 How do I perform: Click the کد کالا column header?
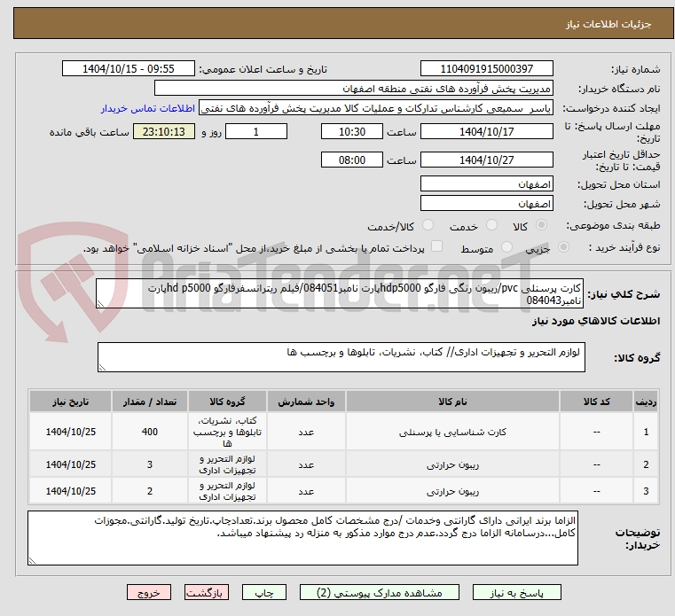[596, 402]
